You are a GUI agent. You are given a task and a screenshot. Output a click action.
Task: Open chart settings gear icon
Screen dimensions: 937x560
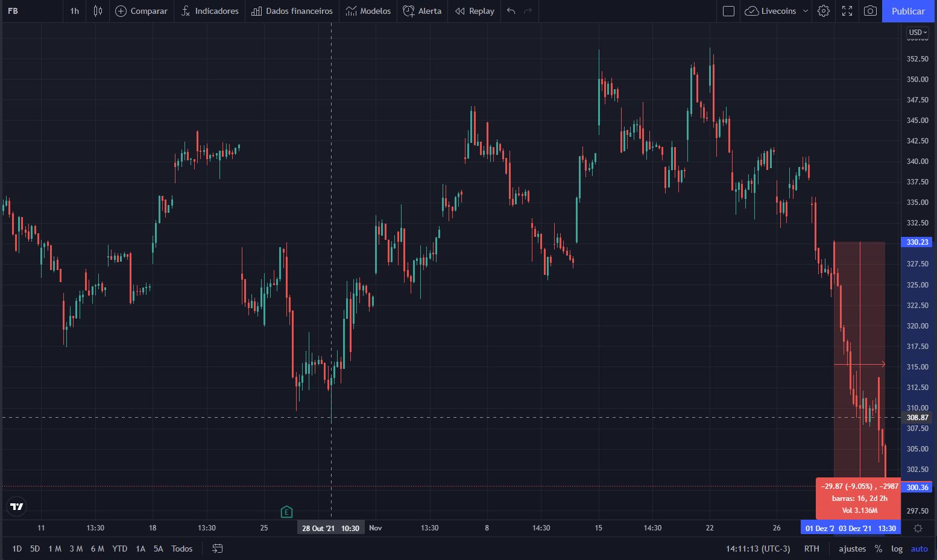(x=824, y=11)
